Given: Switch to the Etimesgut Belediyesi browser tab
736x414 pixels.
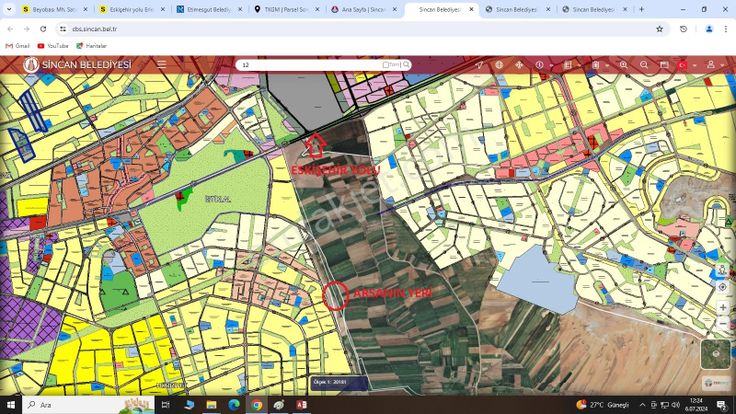Looking at the screenshot, I should [x=203, y=9].
